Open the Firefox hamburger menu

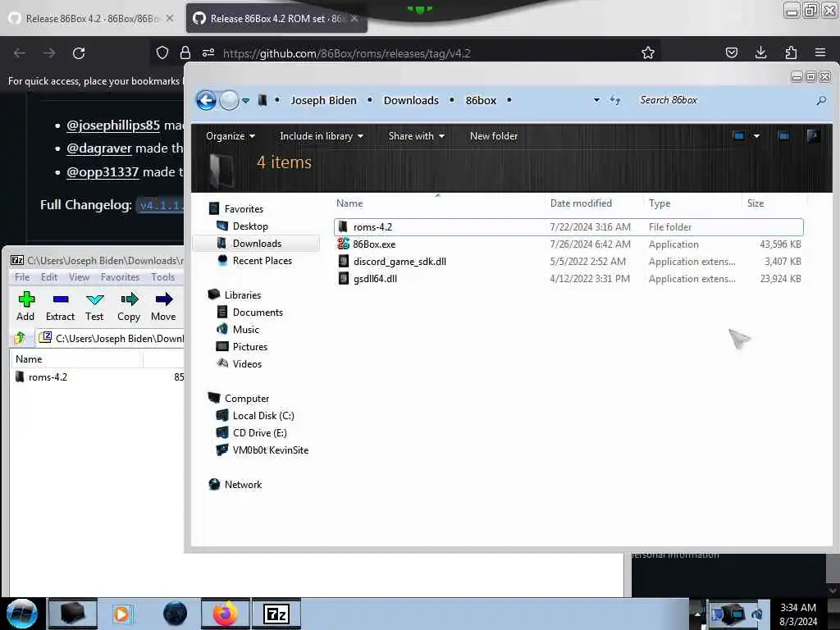click(x=820, y=52)
